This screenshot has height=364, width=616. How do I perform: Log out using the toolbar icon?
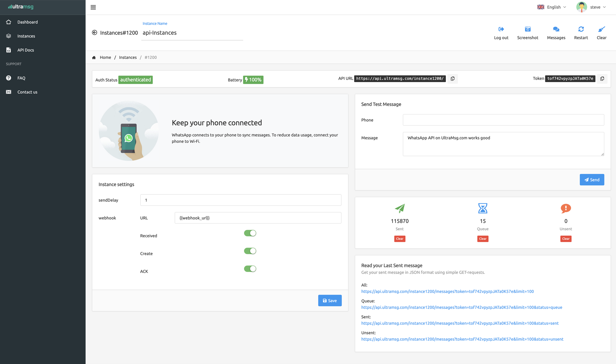[x=501, y=32]
